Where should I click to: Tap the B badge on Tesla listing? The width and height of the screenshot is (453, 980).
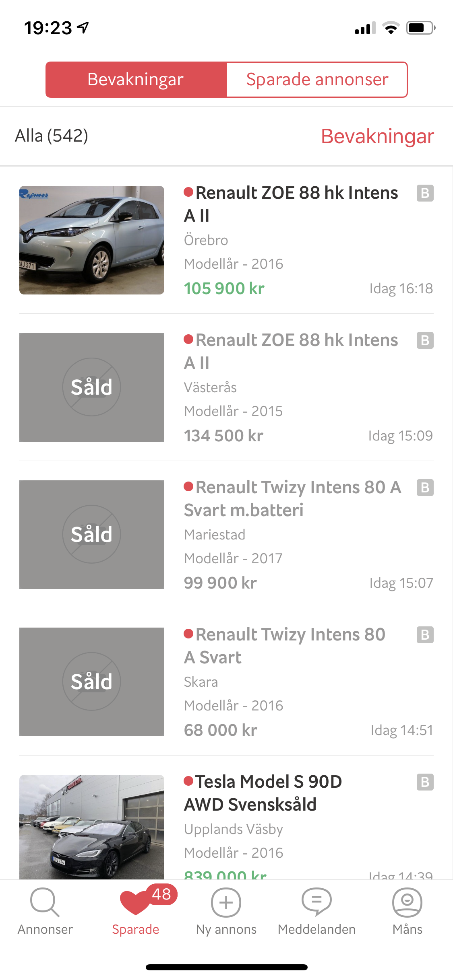pos(425,782)
